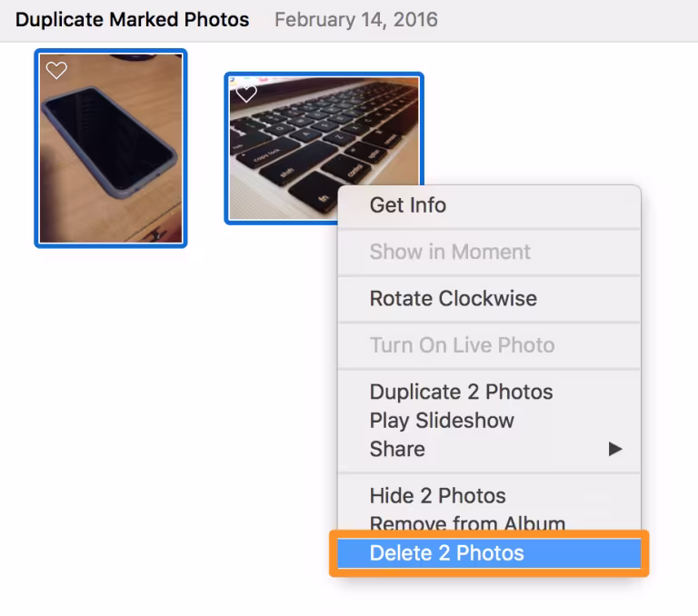Choose Get Info from the context menu
698x616 pixels.
coord(407,205)
